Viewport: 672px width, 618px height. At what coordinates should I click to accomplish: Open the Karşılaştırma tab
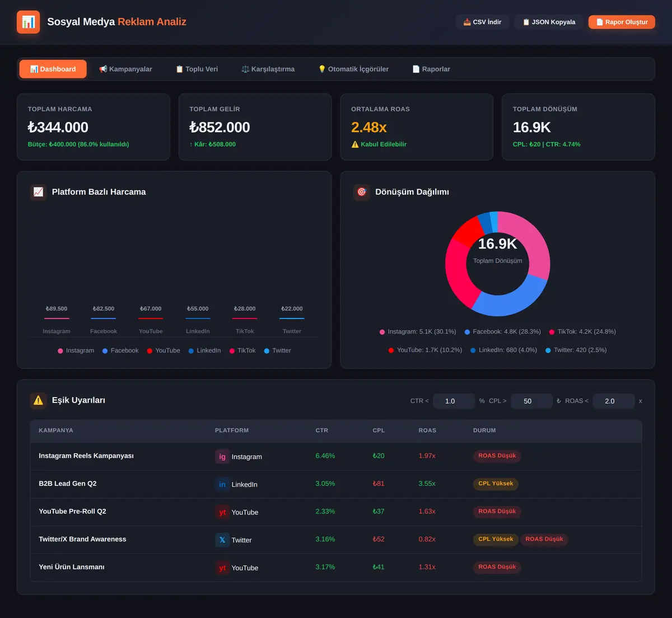268,69
